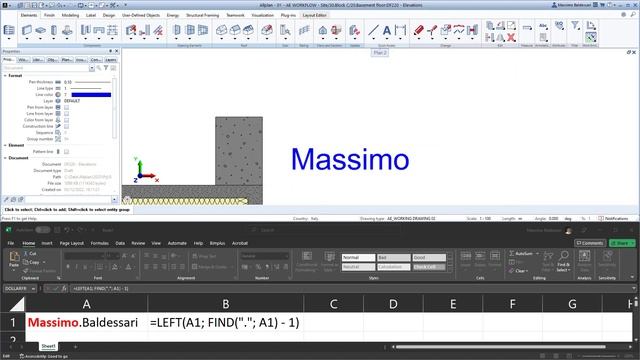The width and height of the screenshot is (640, 360).
Task: Select the Column tool in Allplan ribbon
Action: (53, 30)
